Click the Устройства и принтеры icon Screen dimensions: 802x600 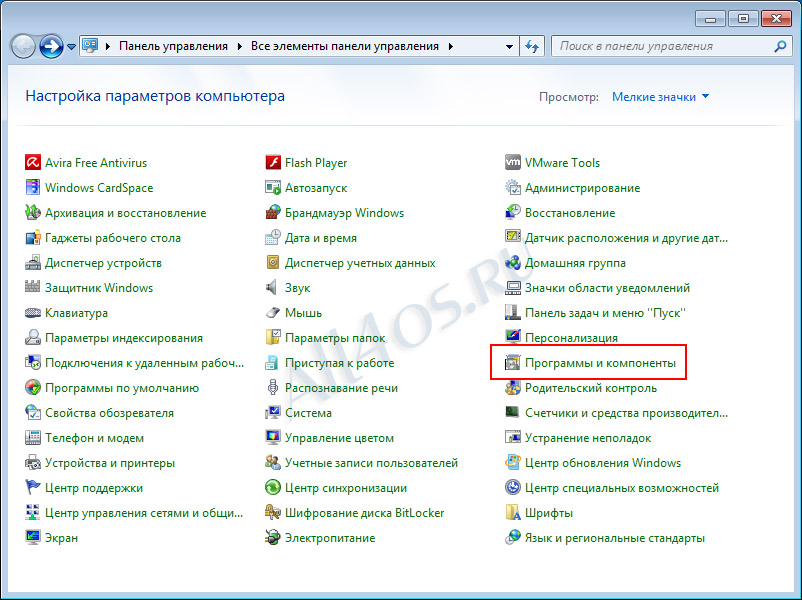(33, 463)
